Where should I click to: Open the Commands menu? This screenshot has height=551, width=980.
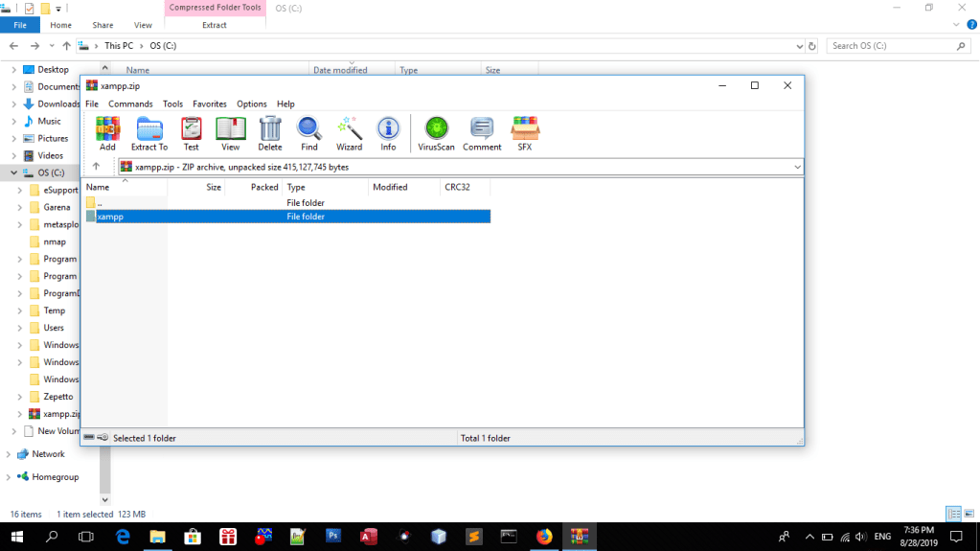pyautogui.click(x=130, y=103)
